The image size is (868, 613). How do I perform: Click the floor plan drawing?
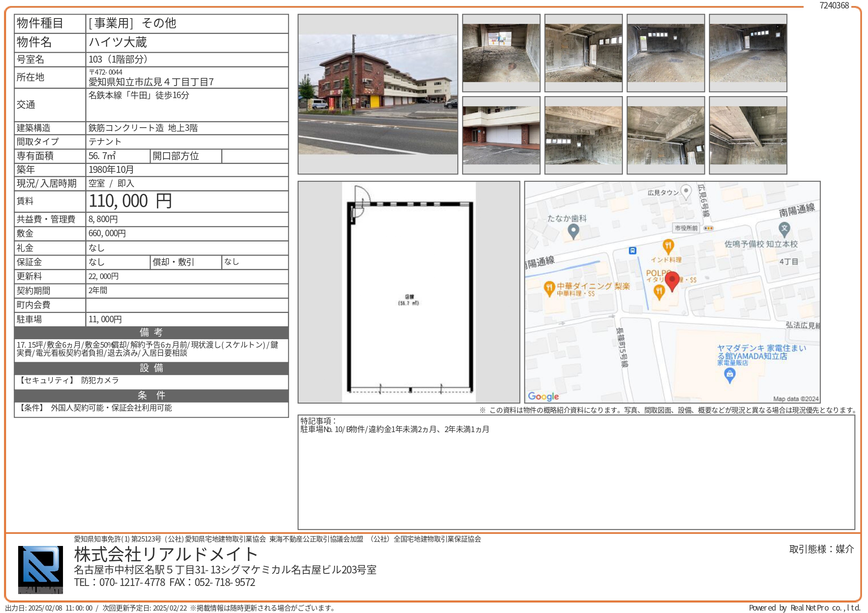409,292
